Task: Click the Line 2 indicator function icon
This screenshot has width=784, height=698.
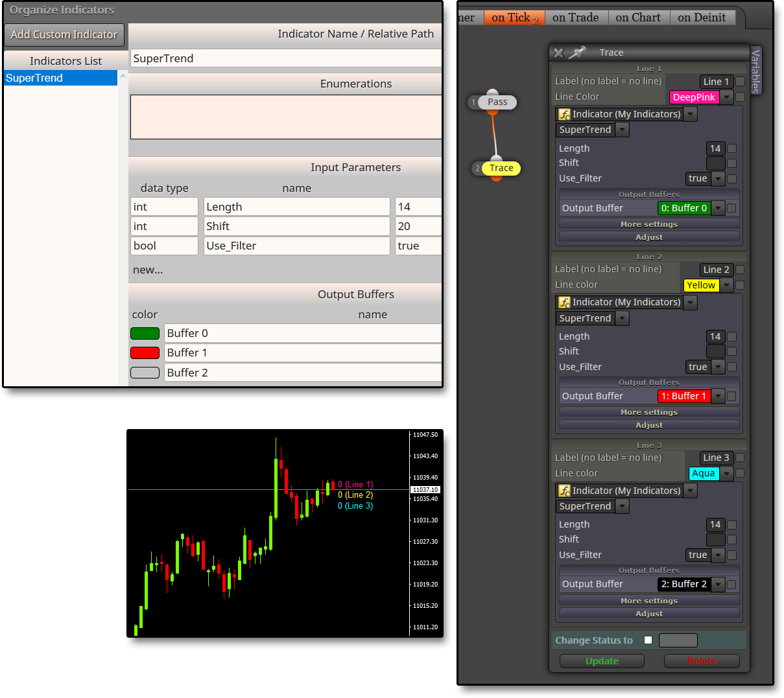Action: [564, 302]
